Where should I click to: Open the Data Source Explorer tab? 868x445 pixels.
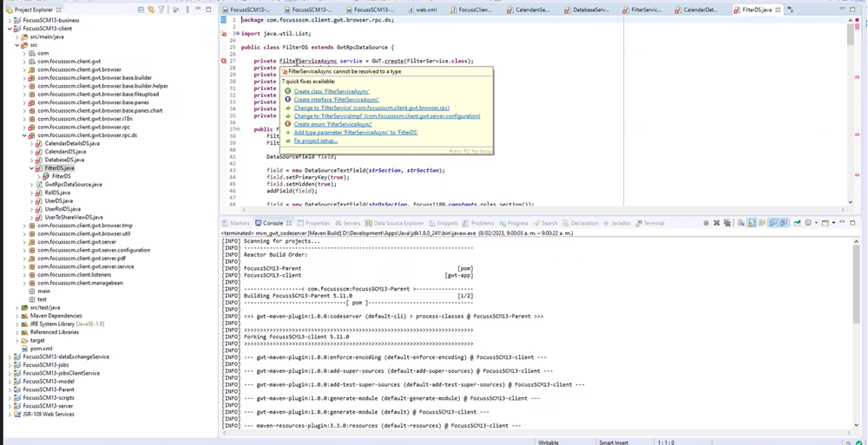click(x=394, y=223)
